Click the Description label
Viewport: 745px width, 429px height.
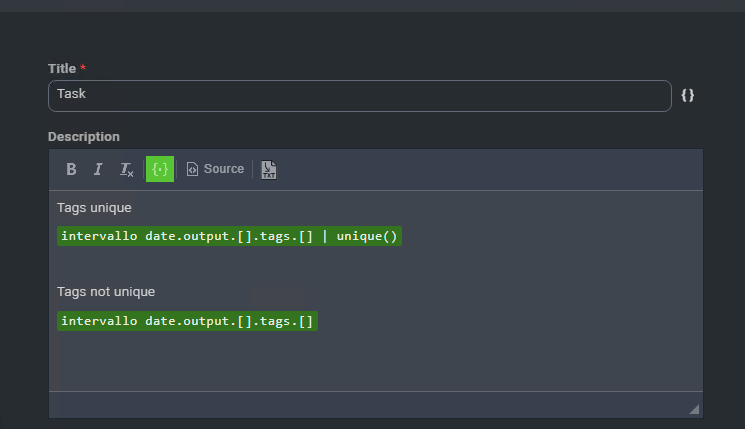click(84, 137)
